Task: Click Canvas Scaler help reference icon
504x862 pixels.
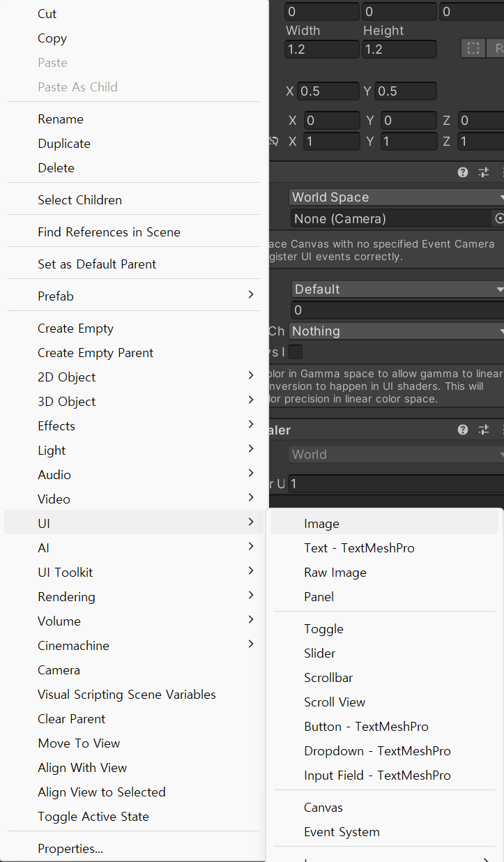Action: pyautogui.click(x=463, y=430)
